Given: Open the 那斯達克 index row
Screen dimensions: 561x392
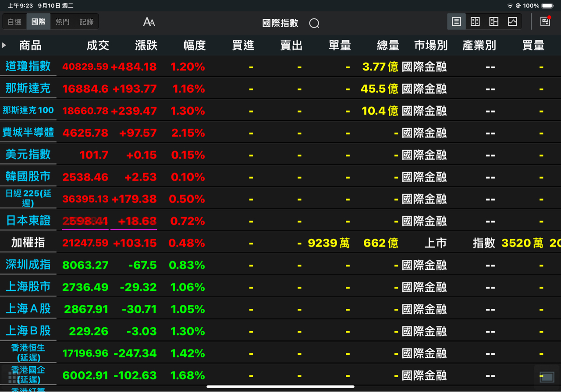Looking at the screenshot, I should pos(28,88).
